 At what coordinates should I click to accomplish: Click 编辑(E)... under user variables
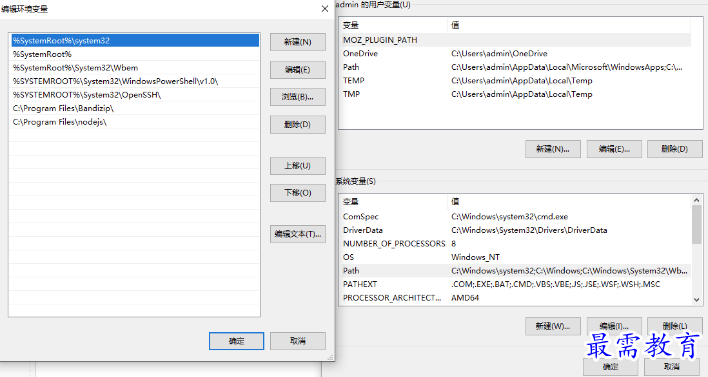point(614,149)
